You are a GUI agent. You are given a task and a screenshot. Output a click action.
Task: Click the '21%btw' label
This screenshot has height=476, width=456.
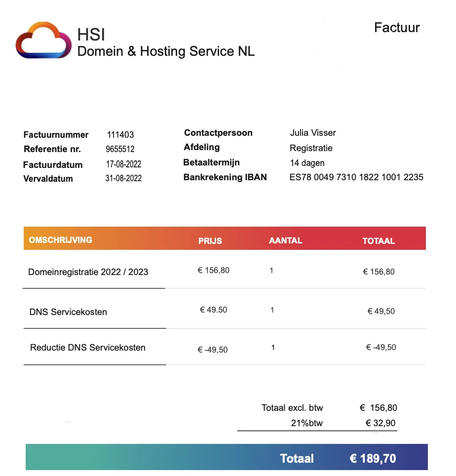pyautogui.click(x=307, y=423)
